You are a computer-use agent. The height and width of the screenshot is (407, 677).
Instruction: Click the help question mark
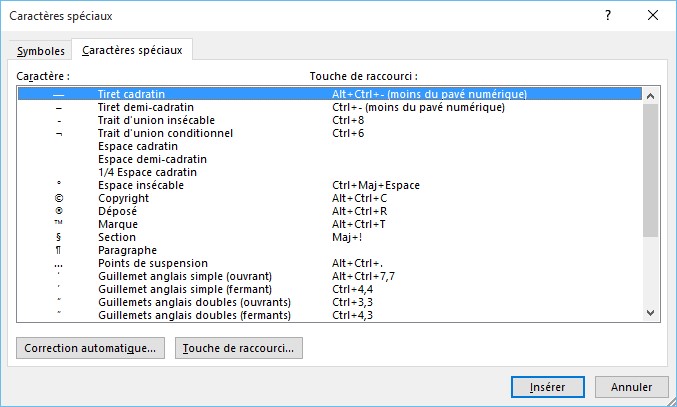pos(608,16)
